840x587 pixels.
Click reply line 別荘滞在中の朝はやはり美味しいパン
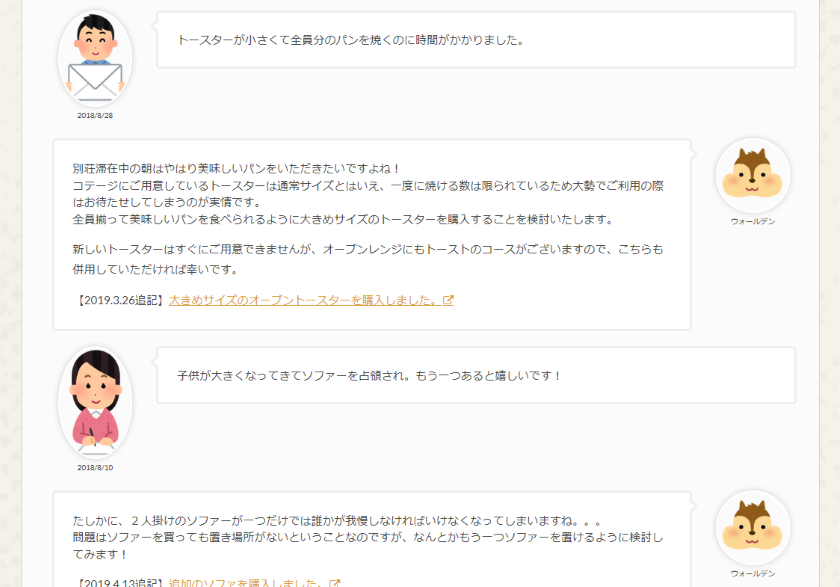tap(236, 169)
